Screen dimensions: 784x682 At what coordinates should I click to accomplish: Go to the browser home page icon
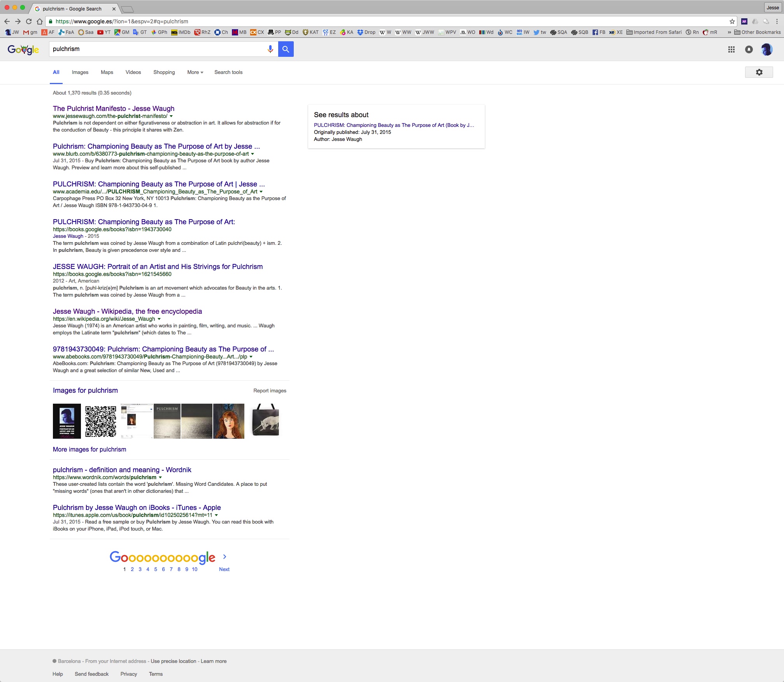pyautogui.click(x=40, y=21)
